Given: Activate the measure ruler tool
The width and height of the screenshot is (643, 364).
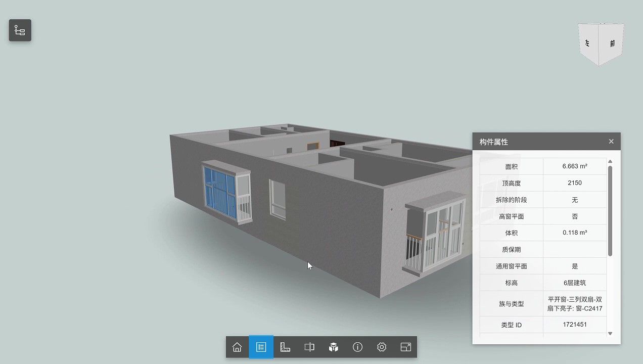Looking at the screenshot, I should (x=285, y=347).
